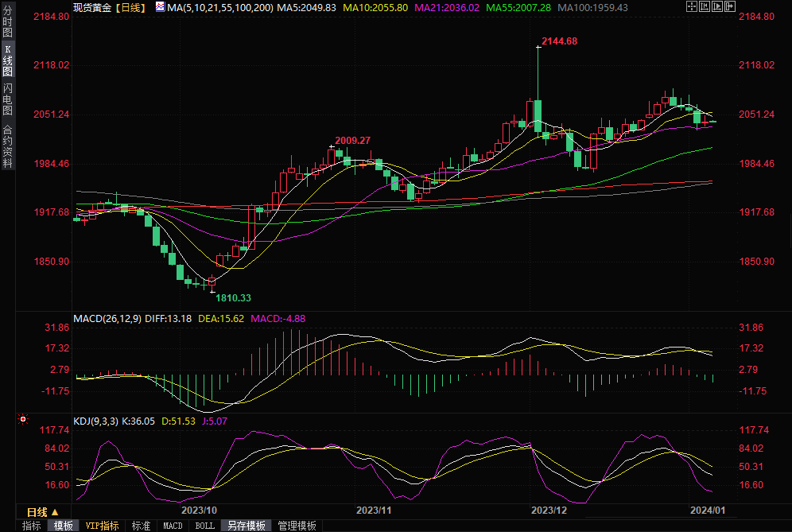Image resolution: width=792 pixels, height=532 pixels.
Task: Open the 合约资料 side tab
Action: coord(7,146)
